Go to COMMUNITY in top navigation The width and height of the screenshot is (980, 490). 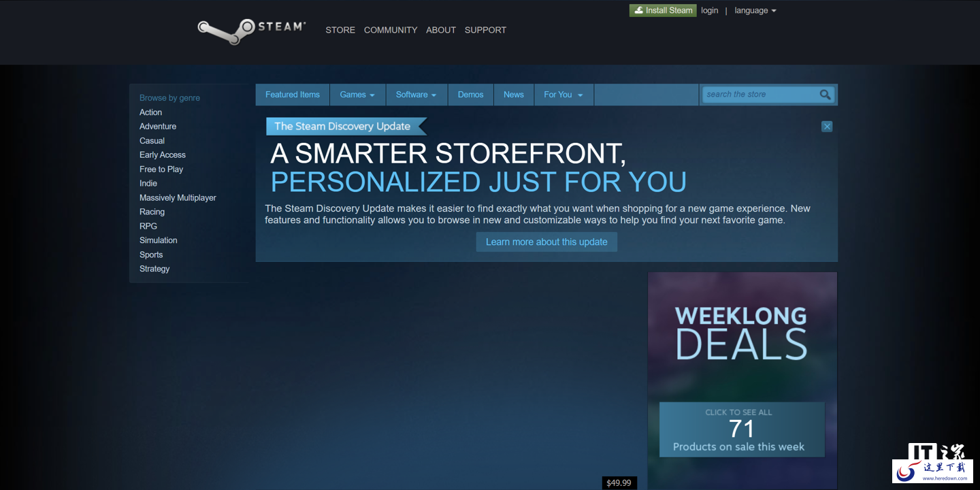[x=391, y=30]
